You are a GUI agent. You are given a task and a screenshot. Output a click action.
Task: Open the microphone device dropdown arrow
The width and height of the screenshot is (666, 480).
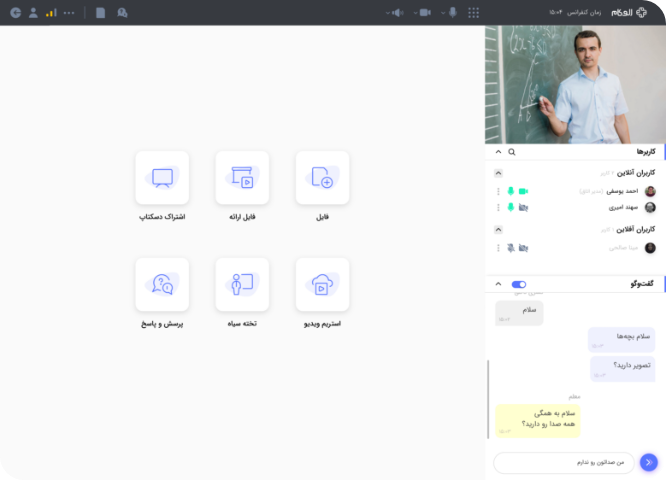pos(443,13)
